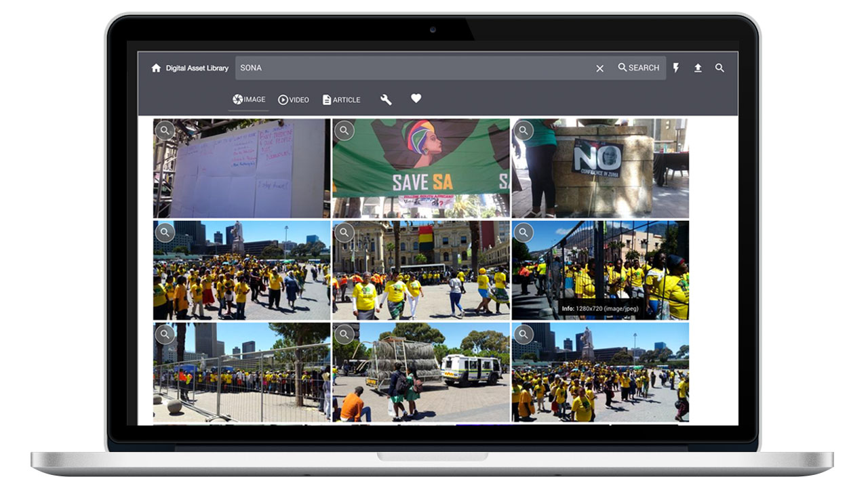Zoom the NO confidence poster photo
Screen dimensions: 868x477
(524, 130)
